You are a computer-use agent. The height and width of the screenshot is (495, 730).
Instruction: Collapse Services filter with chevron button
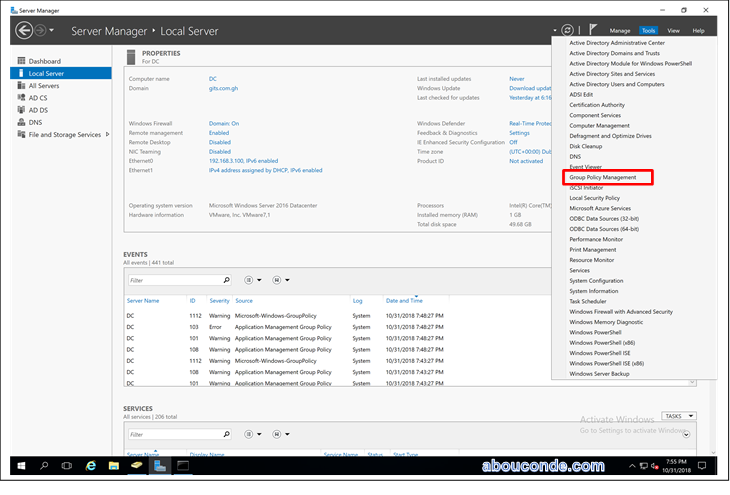click(x=686, y=434)
